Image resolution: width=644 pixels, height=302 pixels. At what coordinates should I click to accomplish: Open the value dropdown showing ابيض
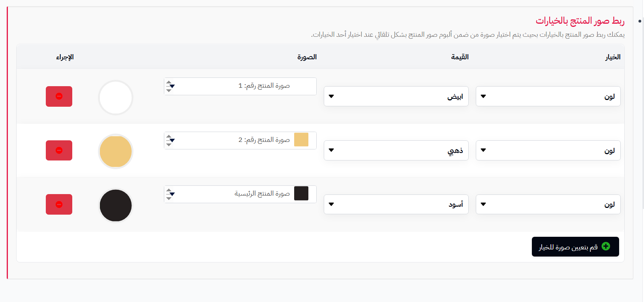pos(396,96)
